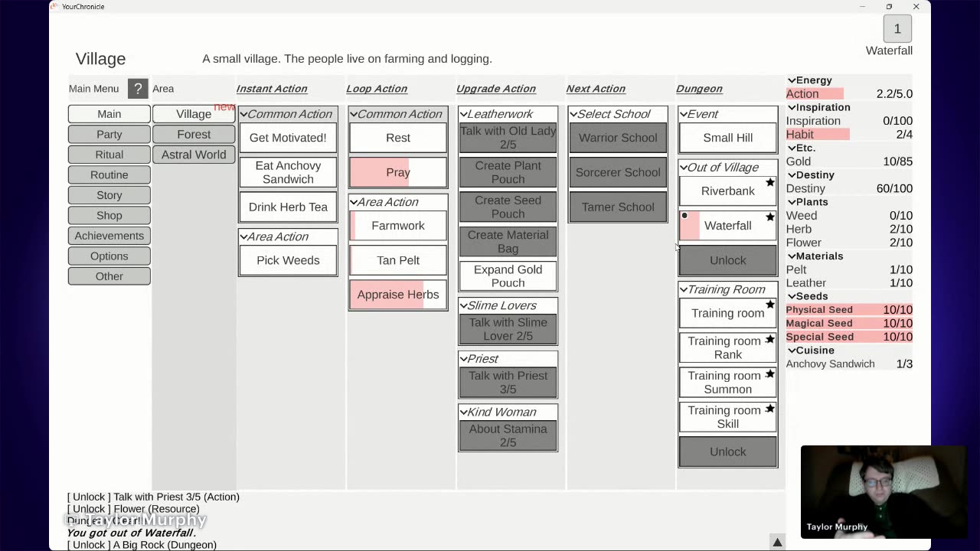Click the log scroll-up triangle icon
The height and width of the screenshot is (551, 980).
[777, 542]
